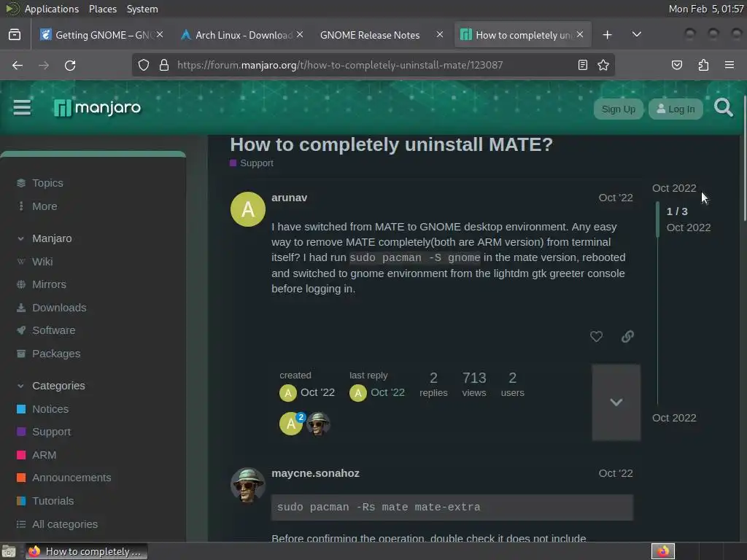Viewport: 747px width, 560px height.
Task: Click the Log In button
Action: point(676,109)
